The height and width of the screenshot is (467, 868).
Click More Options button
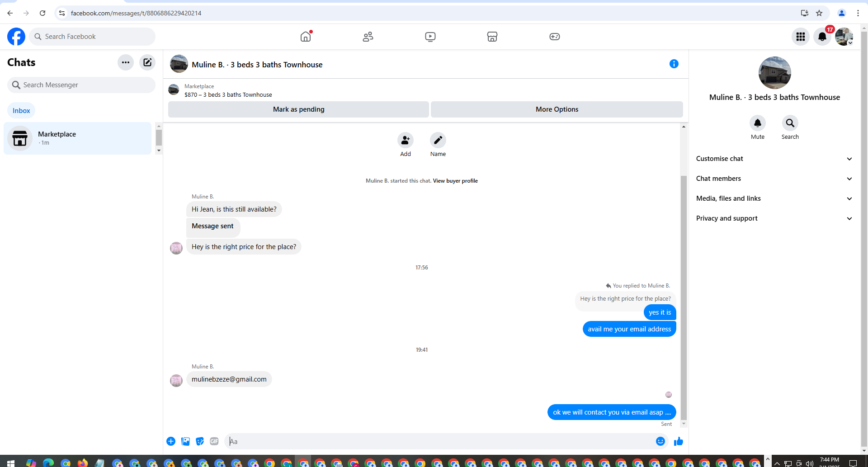click(x=557, y=109)
